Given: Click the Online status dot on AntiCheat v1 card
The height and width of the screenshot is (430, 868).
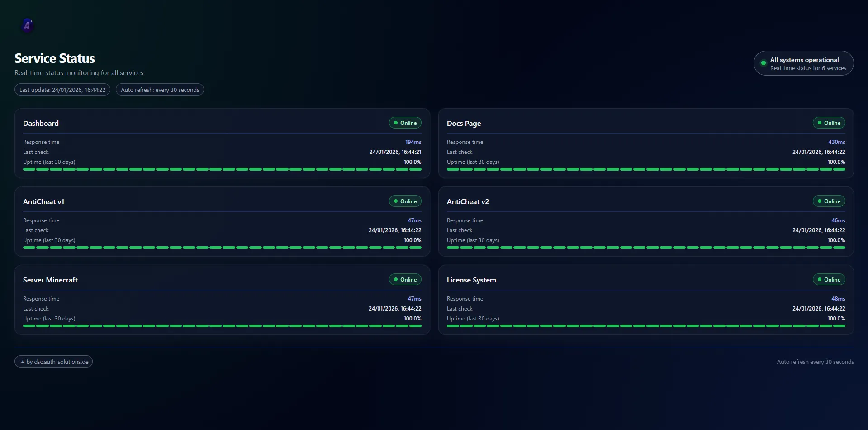Looking at the screenshot, I should pyautogui.click(x=396, y=201).
